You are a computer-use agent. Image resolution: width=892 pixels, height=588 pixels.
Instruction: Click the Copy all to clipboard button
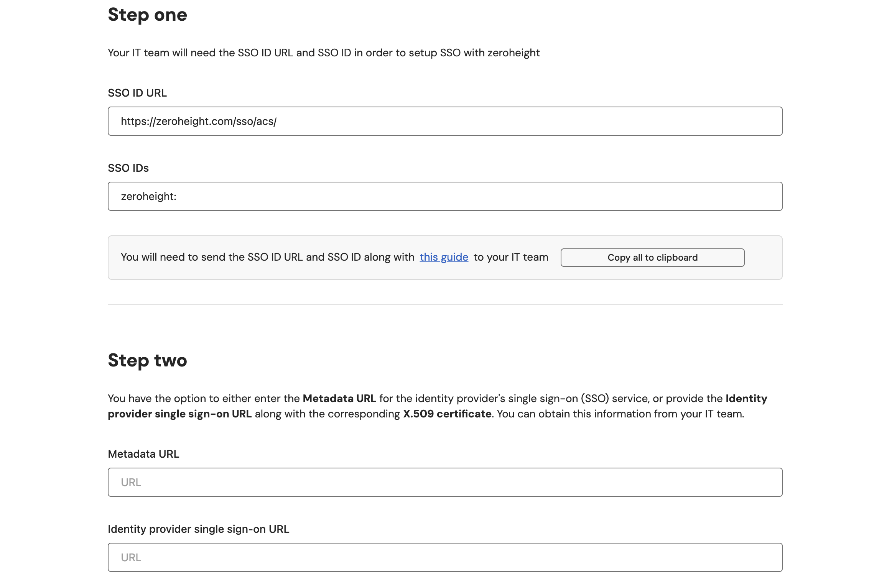pyautogui.click(x=652, y=257)
